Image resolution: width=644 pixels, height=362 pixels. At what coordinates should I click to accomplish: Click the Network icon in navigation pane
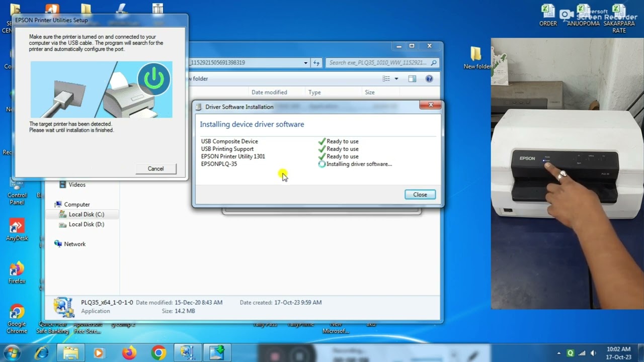[58, 244]
